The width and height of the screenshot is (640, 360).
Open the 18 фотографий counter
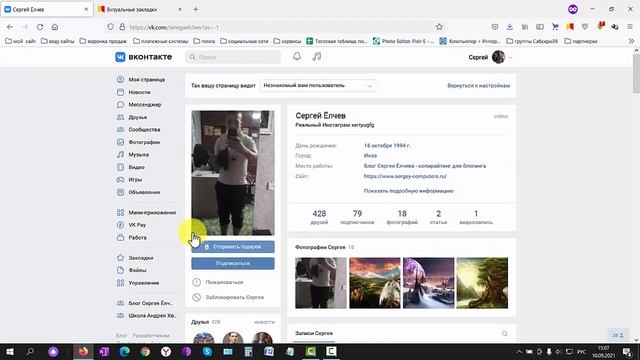coord(402,217)
